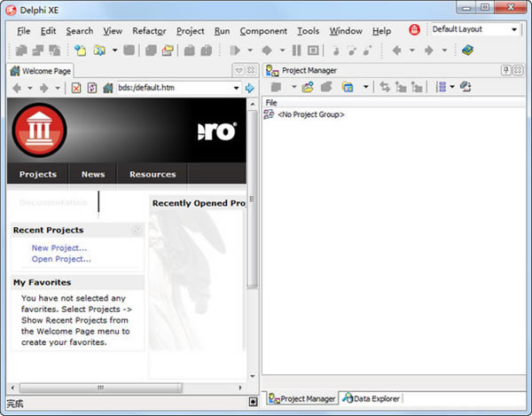Click the Welcome Page browser Back arrow

(17, 88)
